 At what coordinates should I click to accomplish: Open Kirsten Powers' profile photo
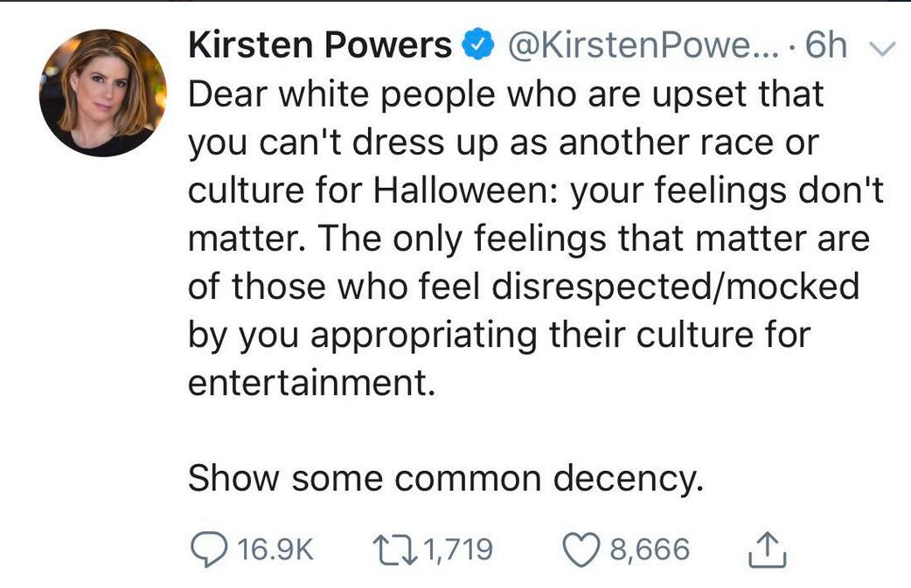coord(102,93)
